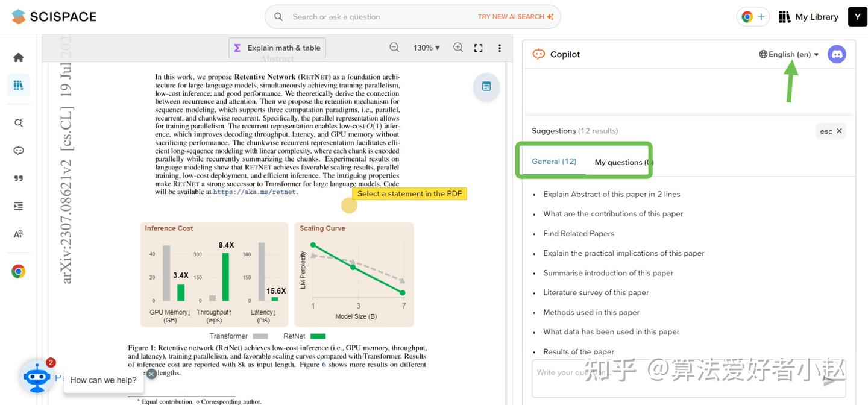Open the Discord community icon
Image resolution: width=868 pixels, height=405 pixels.
(837, 54)
